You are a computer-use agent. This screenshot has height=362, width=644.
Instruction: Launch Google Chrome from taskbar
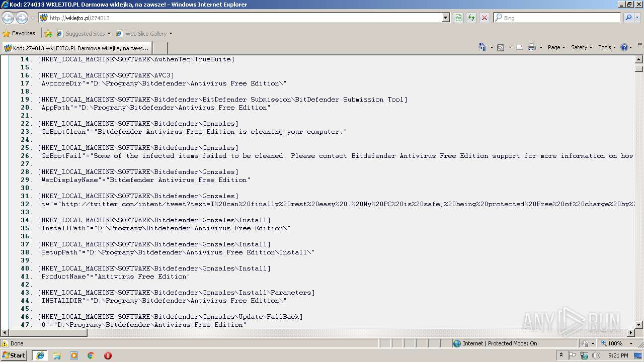tap(91, 355)
